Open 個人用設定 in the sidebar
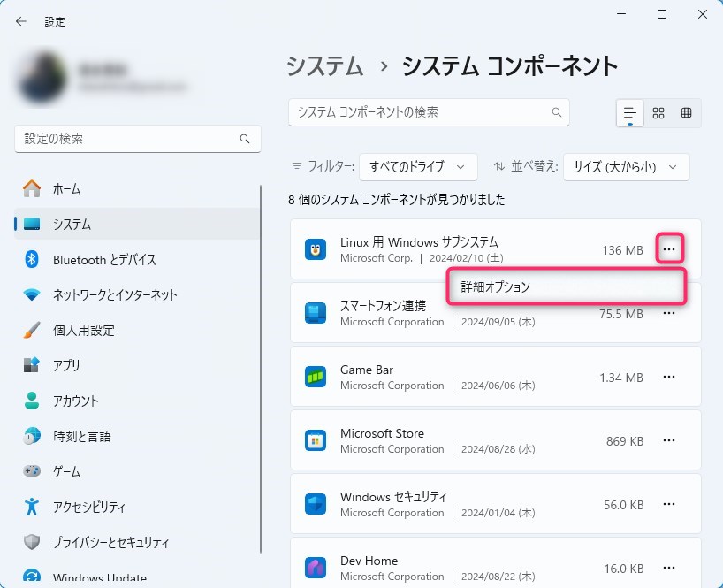Screen dimensions: 723x588 pos(84,330)
